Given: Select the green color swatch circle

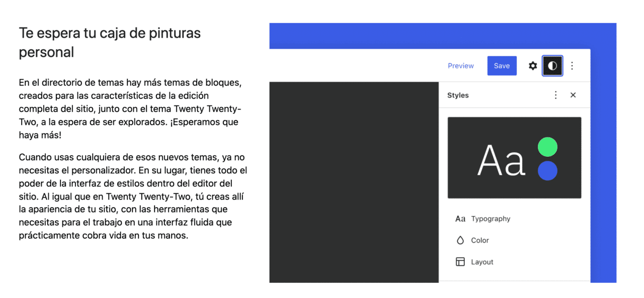Looking at the screenshot, I should [x=548, y=147].
